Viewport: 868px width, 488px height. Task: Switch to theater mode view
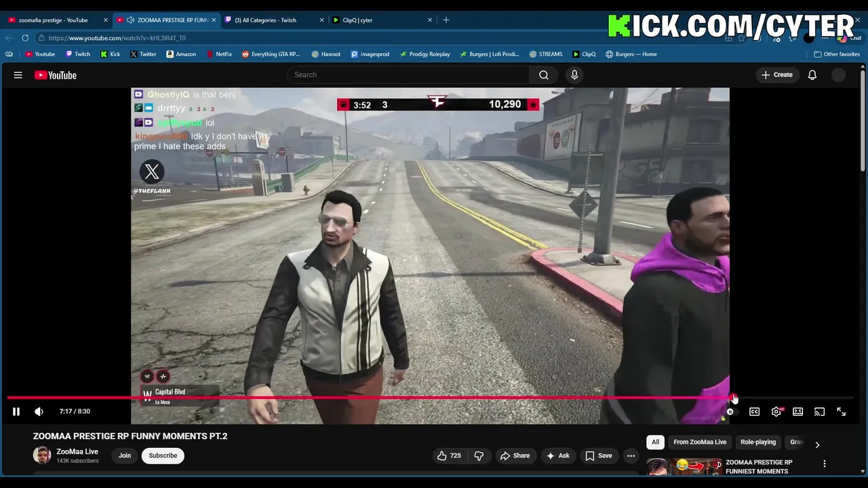(x=797, y=411)
